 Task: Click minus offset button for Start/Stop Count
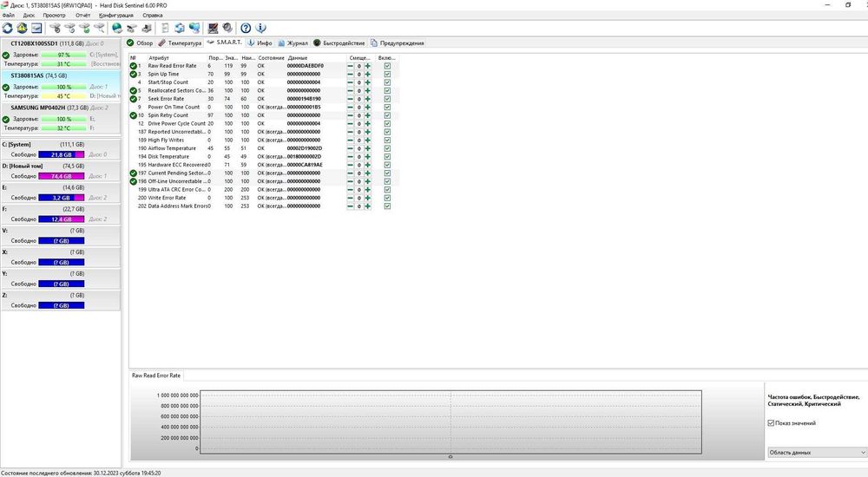tap(350, 82)
